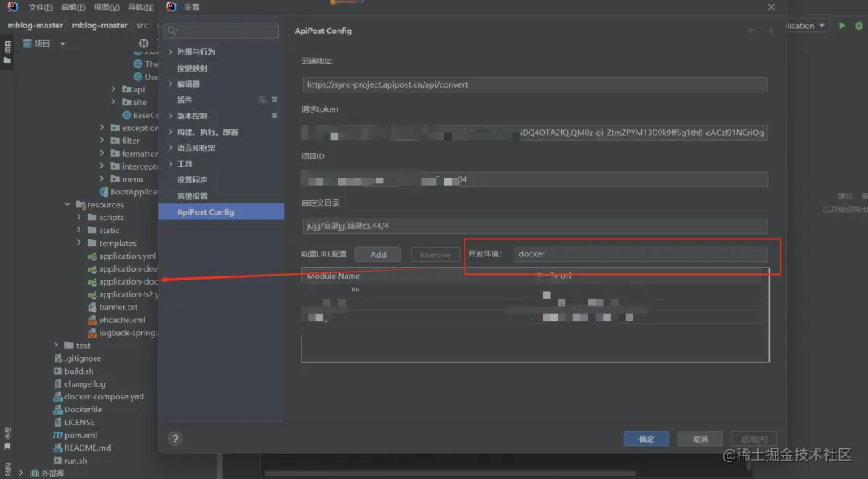This screenshot has height=479, width=868.
Task: Expand the menu package
Action: (102, 179)
